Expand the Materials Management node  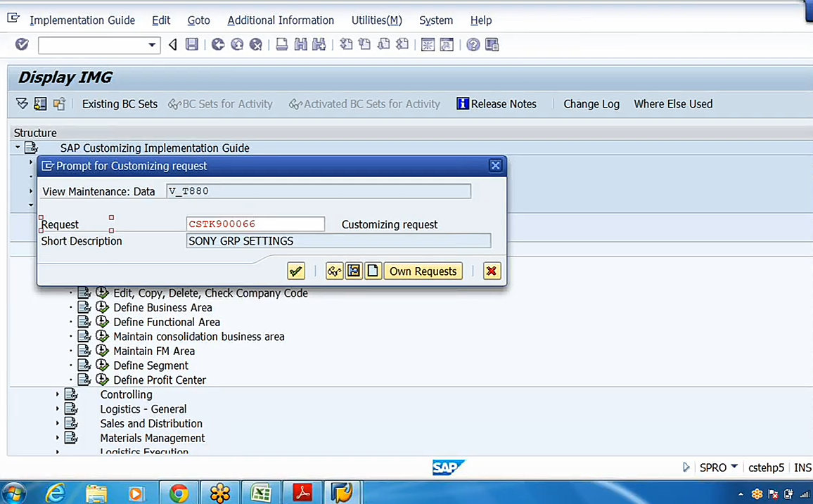point(58,438)
